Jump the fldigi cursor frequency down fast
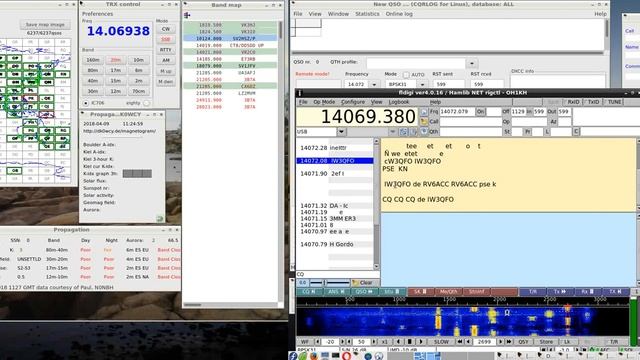The width and height of the screenshot is (640, 360). [x=460, y=342]
